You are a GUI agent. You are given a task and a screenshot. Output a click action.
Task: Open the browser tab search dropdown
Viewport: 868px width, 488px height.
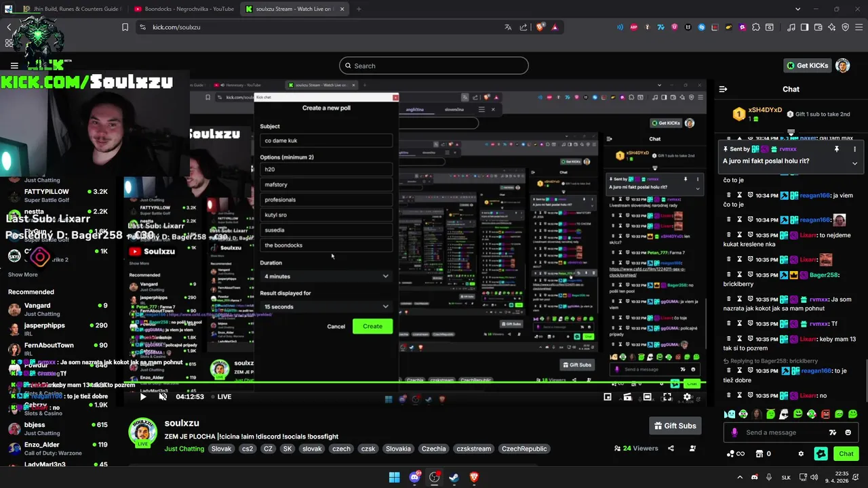point(797,9)
